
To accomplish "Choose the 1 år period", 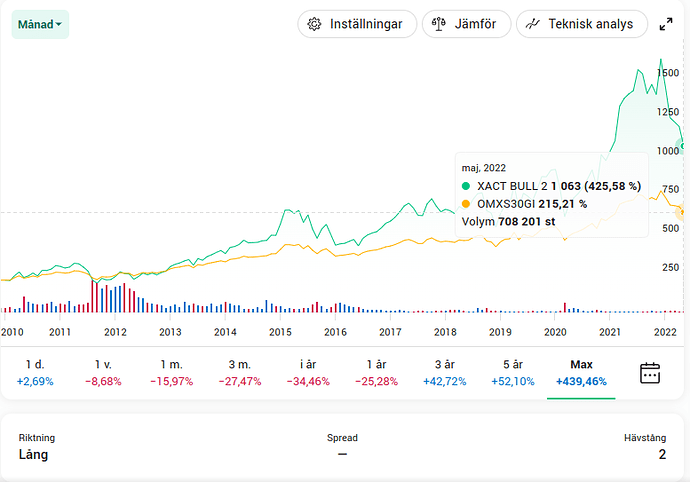I will pos(376,373).
